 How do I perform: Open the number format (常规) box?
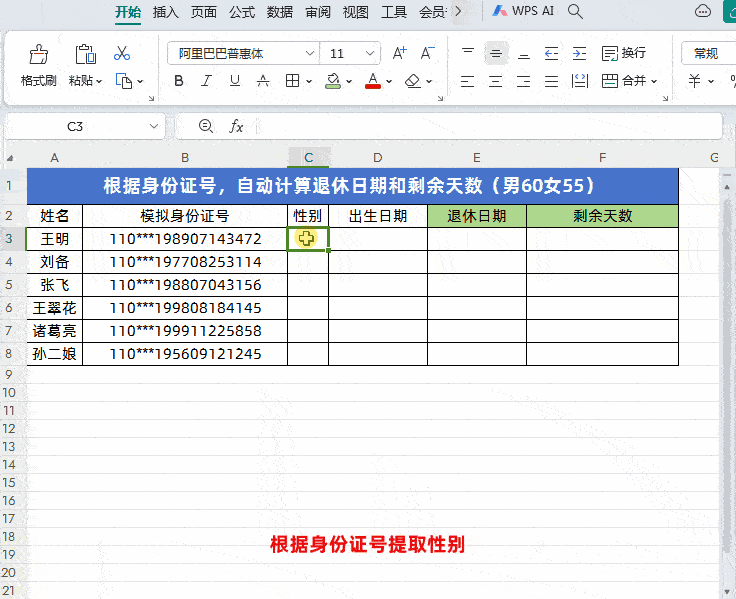708,53
